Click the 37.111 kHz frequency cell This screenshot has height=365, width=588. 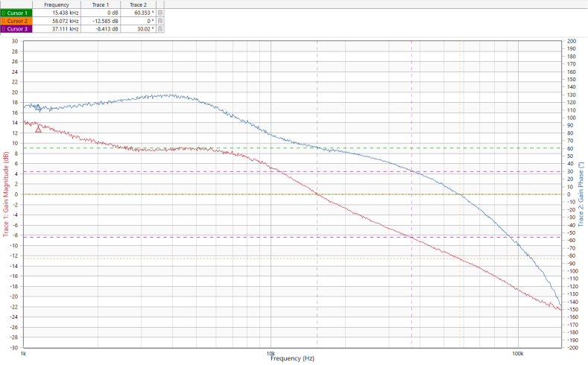[57, 29]
